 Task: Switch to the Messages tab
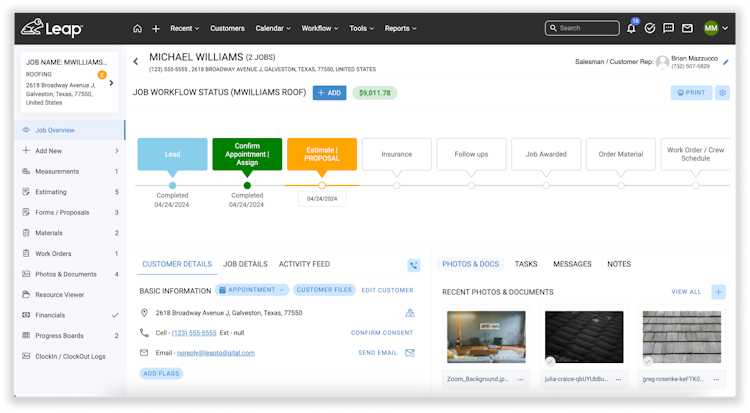tap(572, 264)
